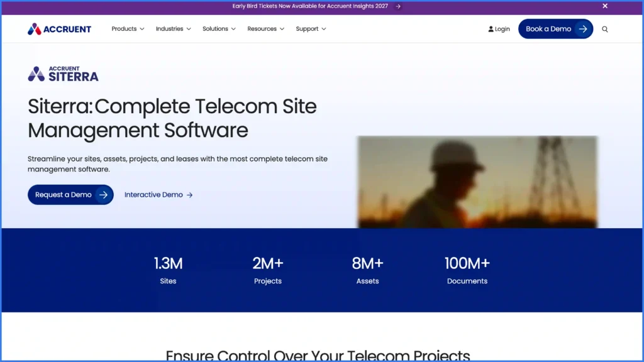Click the Siterra main page heading
644x362 pixels.
(x=172, y=118)
